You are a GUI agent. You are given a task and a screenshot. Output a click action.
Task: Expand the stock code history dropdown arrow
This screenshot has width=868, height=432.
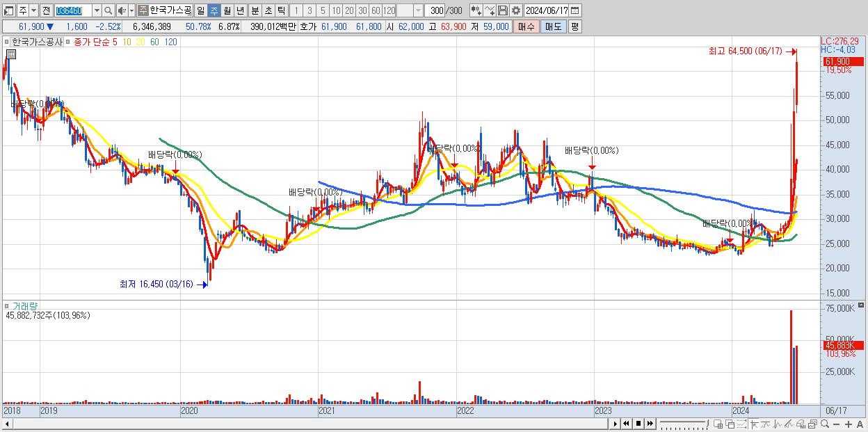97,10
